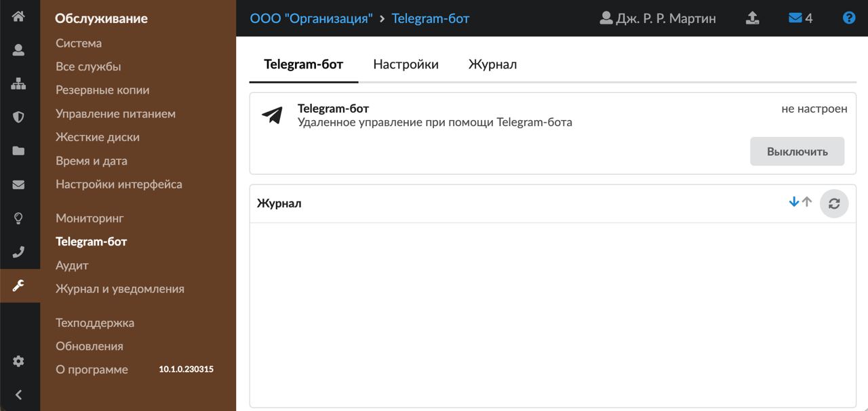The height and width of the screenshot is (411, 868).
Task: Open Аудит menu item
Action: (x=72, y=265)
